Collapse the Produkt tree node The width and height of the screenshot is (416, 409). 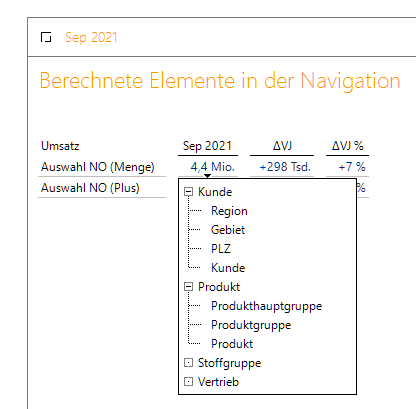(x=189, y=287)
